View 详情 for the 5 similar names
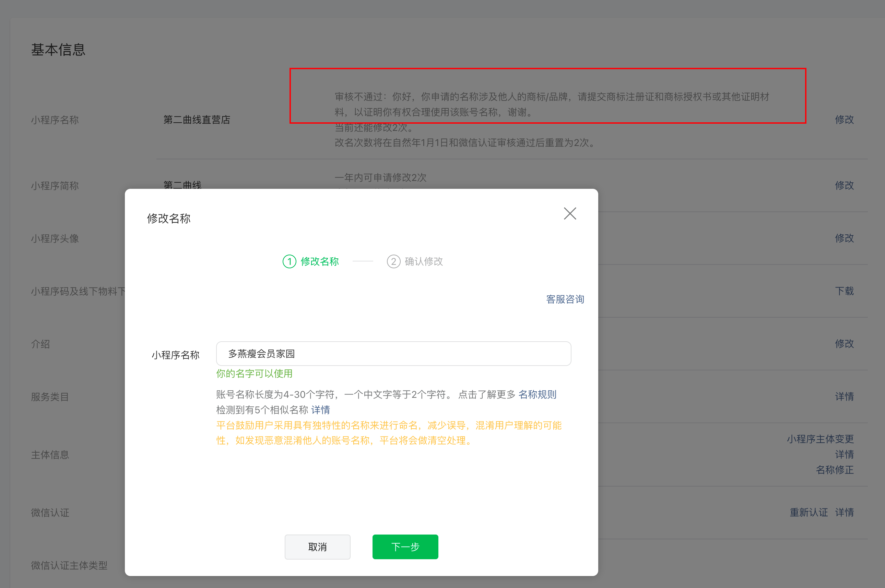This screenshot has height=588, width=885. coord(320,410)
